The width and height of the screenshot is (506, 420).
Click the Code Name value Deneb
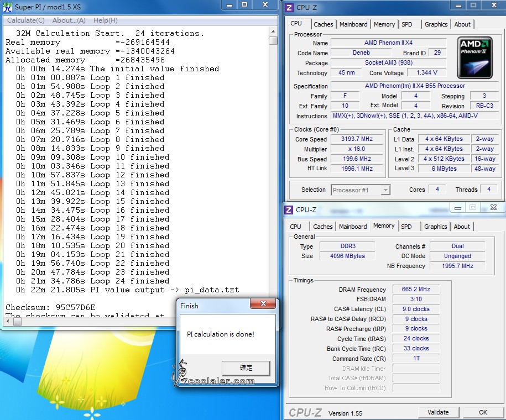[361, 53]
